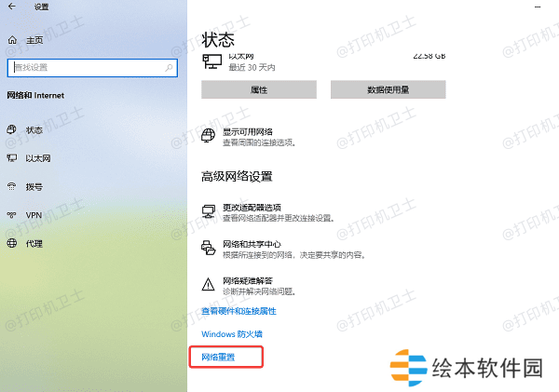Click the 网络重置 link
559x392 pixels.
[x=218, y=357]
